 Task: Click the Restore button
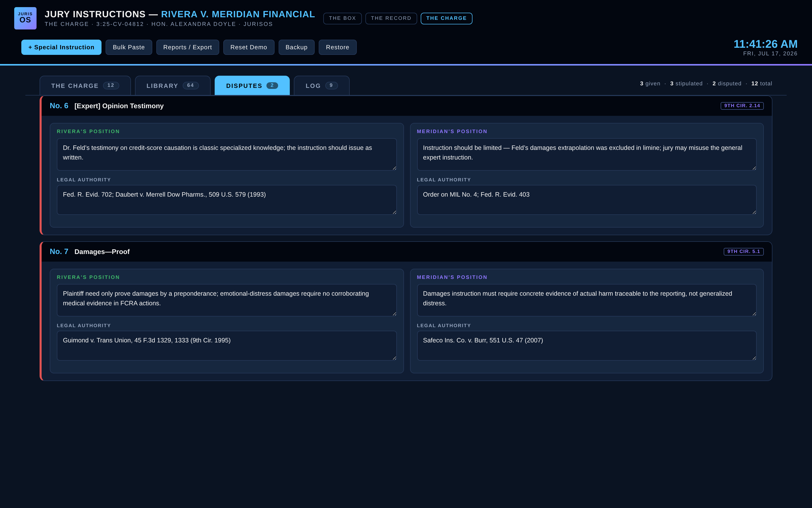(x=337, y=47)
